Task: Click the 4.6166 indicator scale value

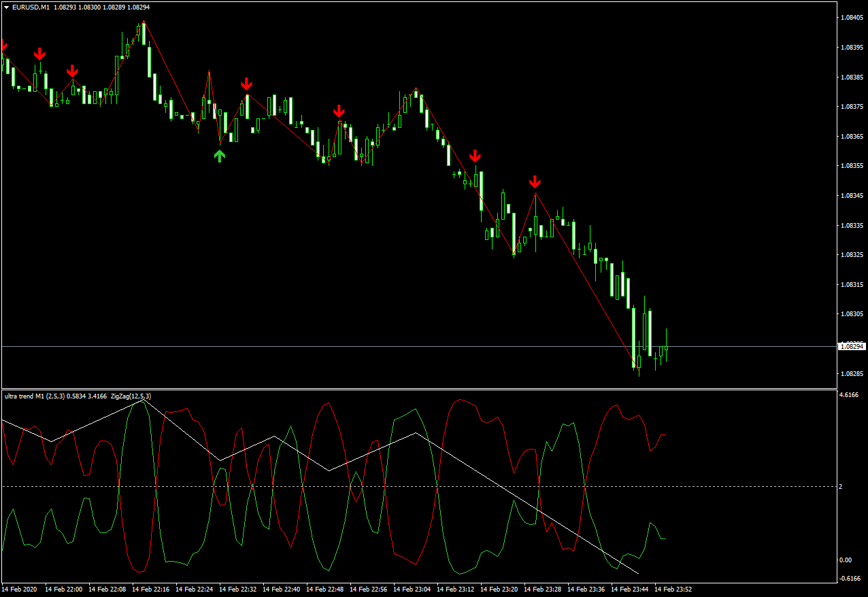Action: pyautogui.click(x=850, y=395)
